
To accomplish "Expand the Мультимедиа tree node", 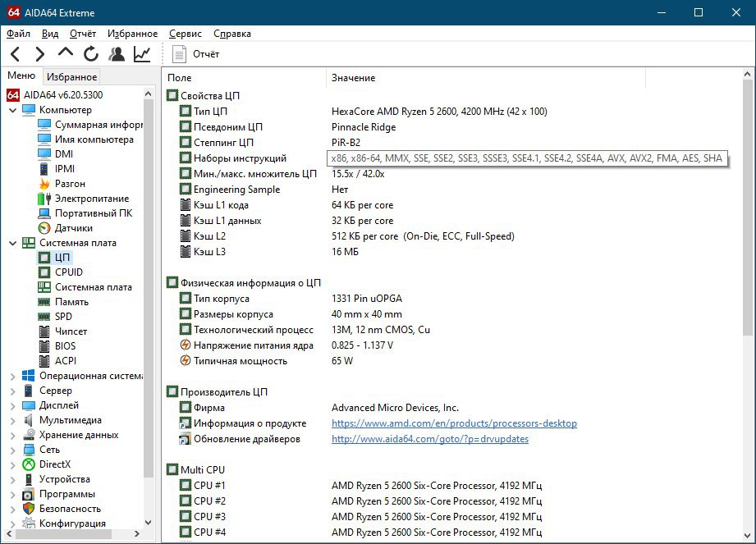I will click(13, 421).
